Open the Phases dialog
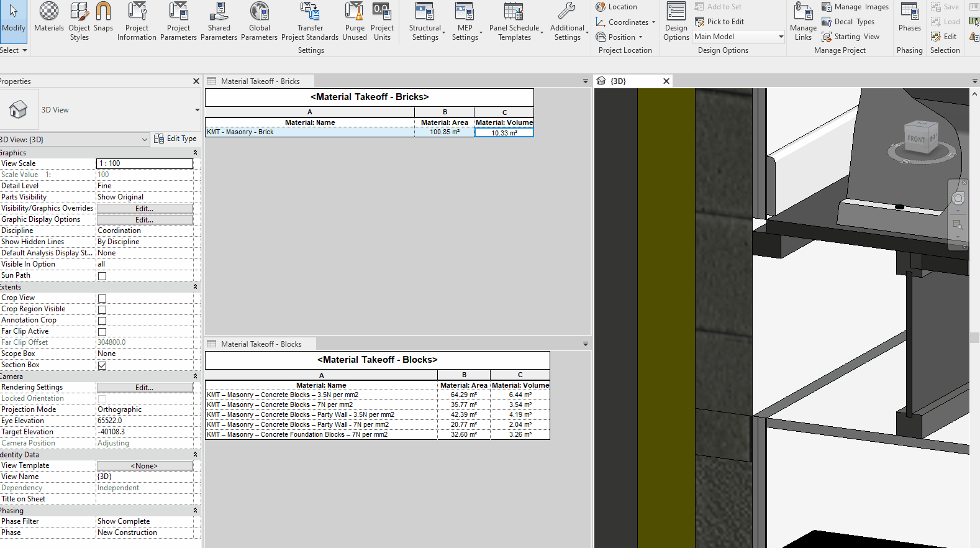Image resolution: width=980 pixels, height=548 pixels. click(x=910, y=17)
